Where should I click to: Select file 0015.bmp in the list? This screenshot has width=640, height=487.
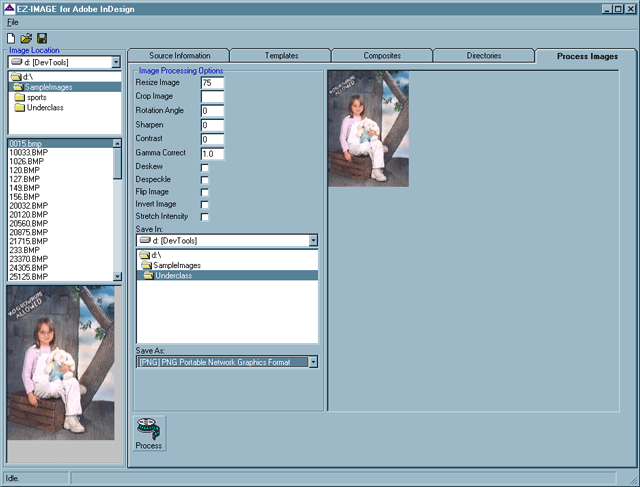(x=60, y=144)
